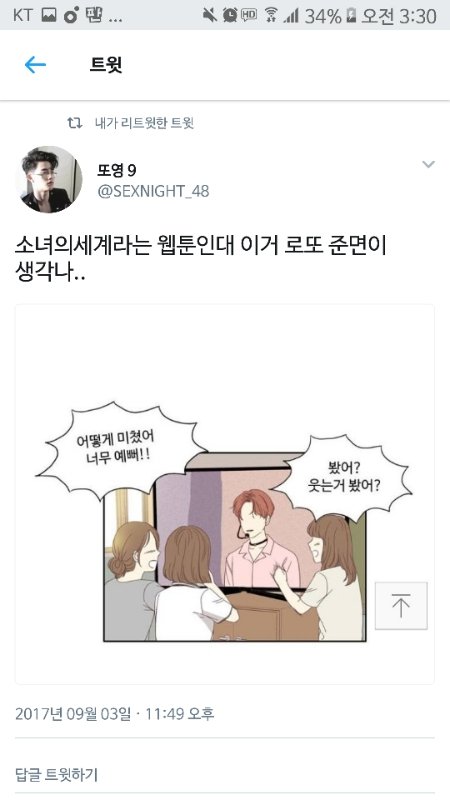Screen dimensions: 450x800
Task: Open the tweet options chevron menu
Action: [428, 164]
